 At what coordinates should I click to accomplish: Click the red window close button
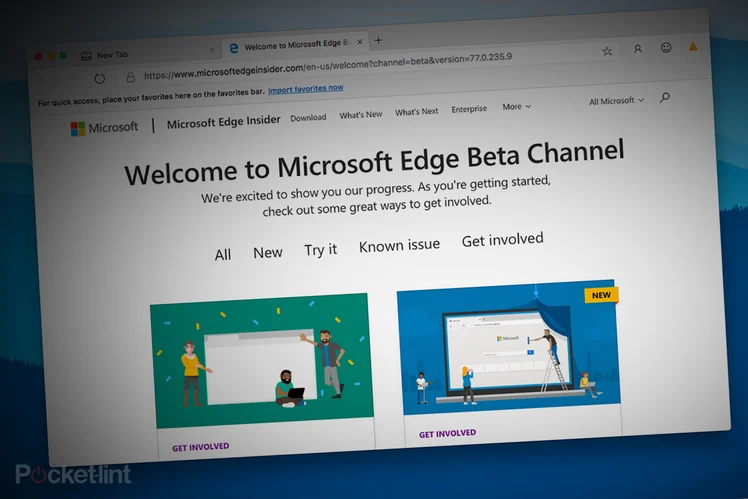click(x=38, y=56)
